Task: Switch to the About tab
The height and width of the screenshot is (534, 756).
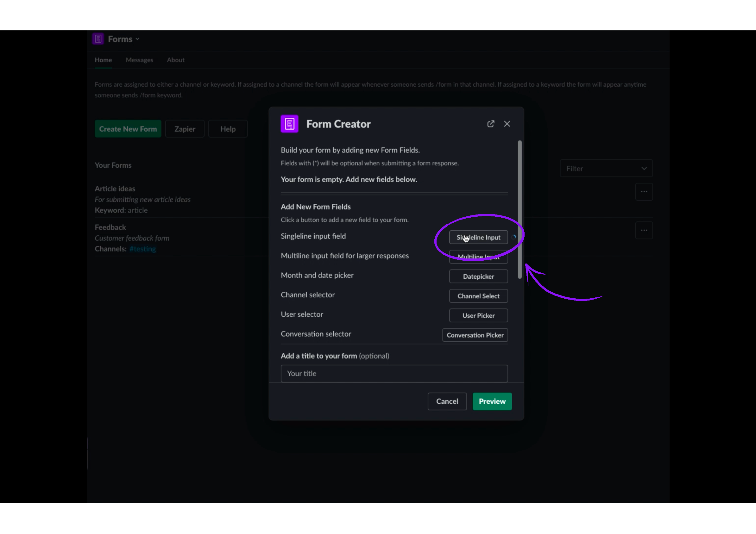Action: point(175,60)
